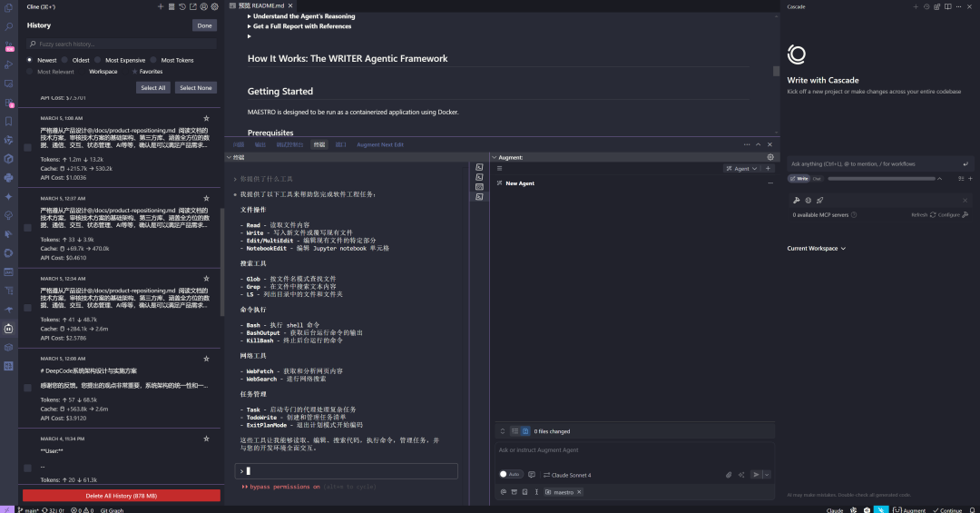This screenshot has height=513, width=980.
Task: Create new Augment agent thread with plus
Action: point(769,168)
